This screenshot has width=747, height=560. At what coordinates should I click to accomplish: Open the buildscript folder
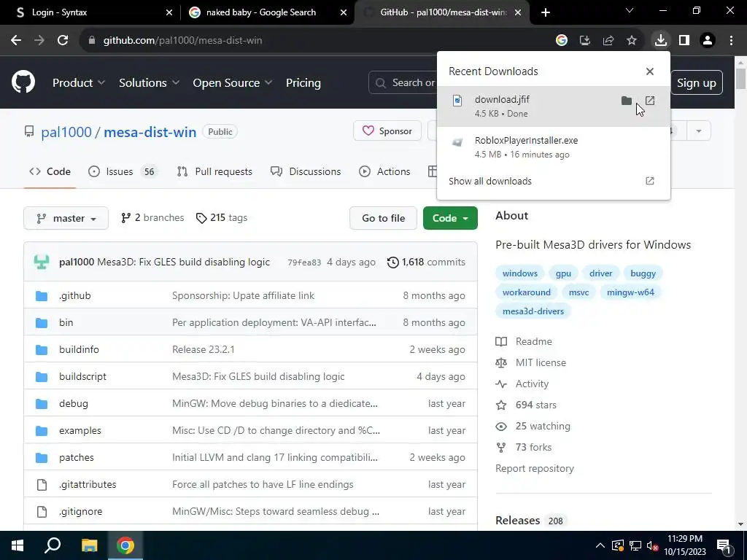pos(83,376)
